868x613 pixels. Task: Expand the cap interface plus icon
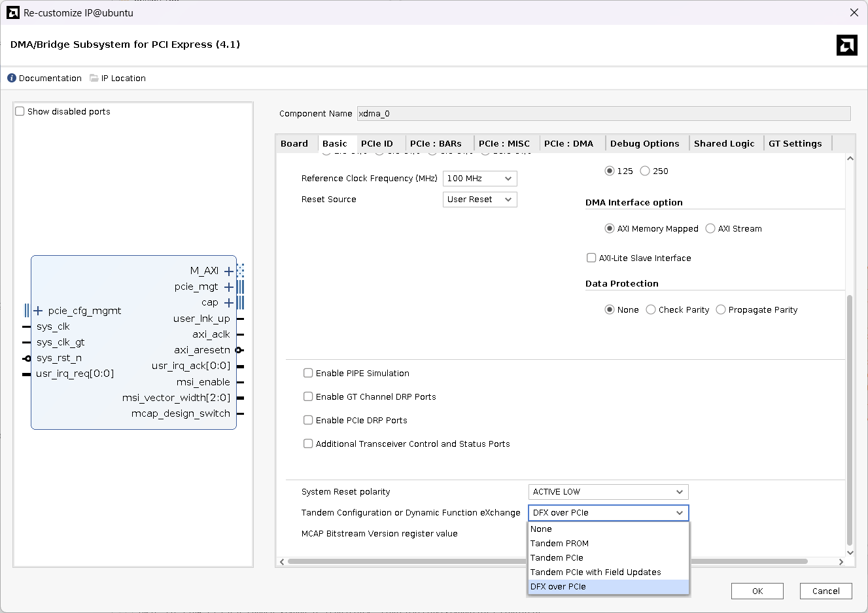[x=229, y=302]
